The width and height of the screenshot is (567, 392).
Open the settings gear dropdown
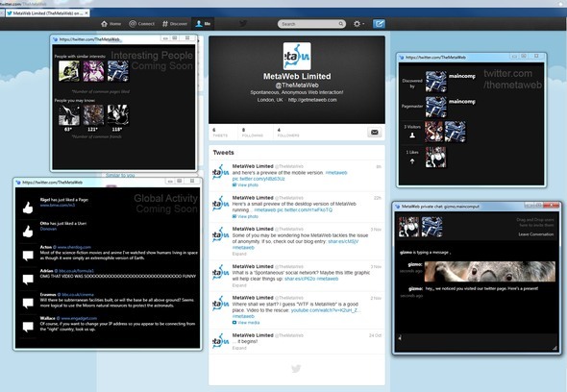tap(358, 24)
